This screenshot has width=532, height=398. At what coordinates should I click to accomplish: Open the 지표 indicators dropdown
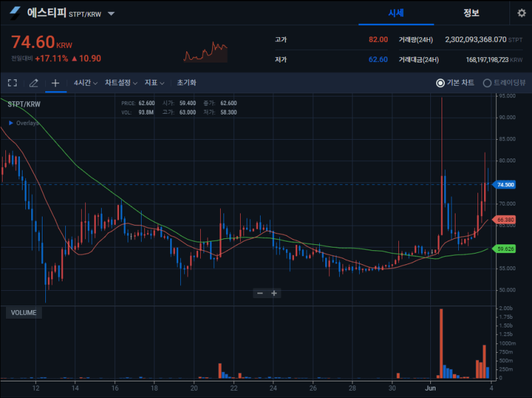tap(154, 83)
